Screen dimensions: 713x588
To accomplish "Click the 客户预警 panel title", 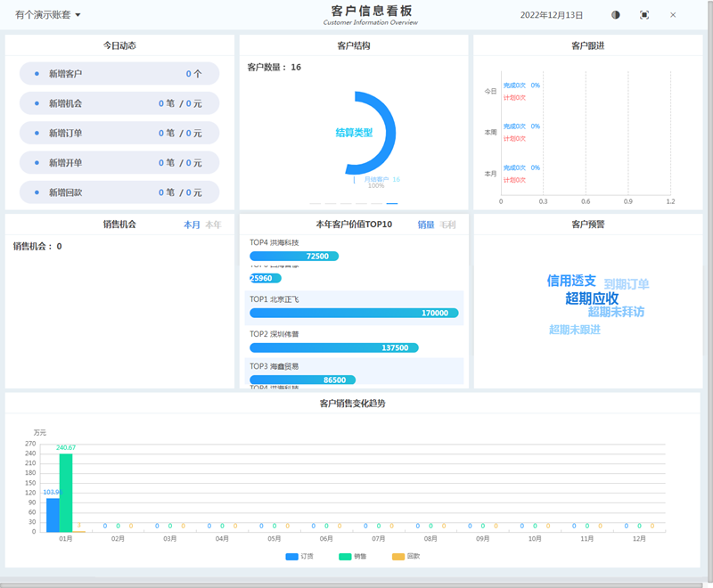I will pos(588,225).
